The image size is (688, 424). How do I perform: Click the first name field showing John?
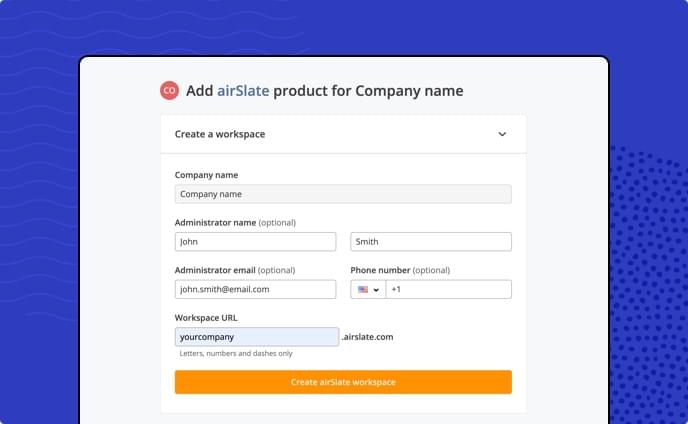(x=255, y=242)
